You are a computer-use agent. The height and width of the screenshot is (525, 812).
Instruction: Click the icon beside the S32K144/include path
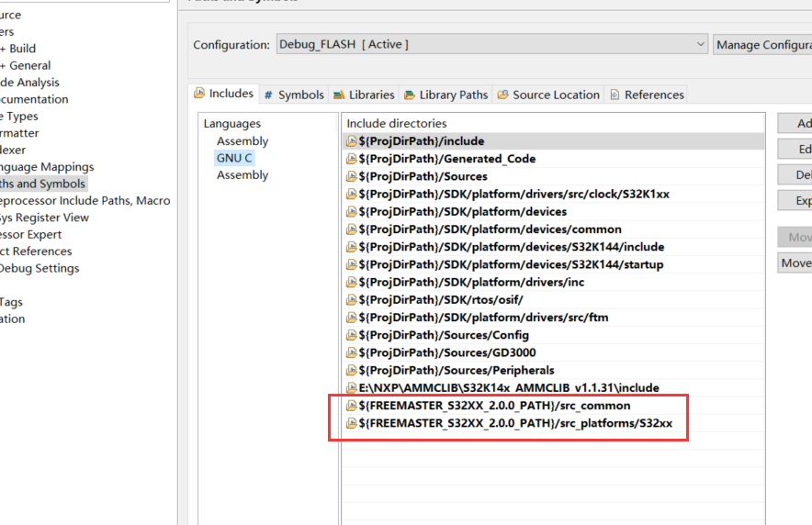click(351, 247)
